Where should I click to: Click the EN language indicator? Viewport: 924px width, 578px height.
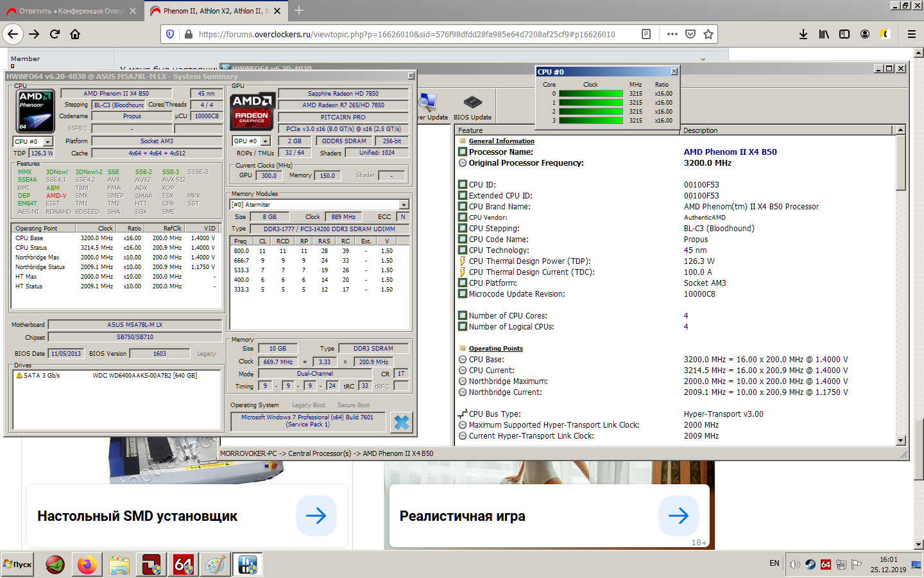(x=774, y=563)
